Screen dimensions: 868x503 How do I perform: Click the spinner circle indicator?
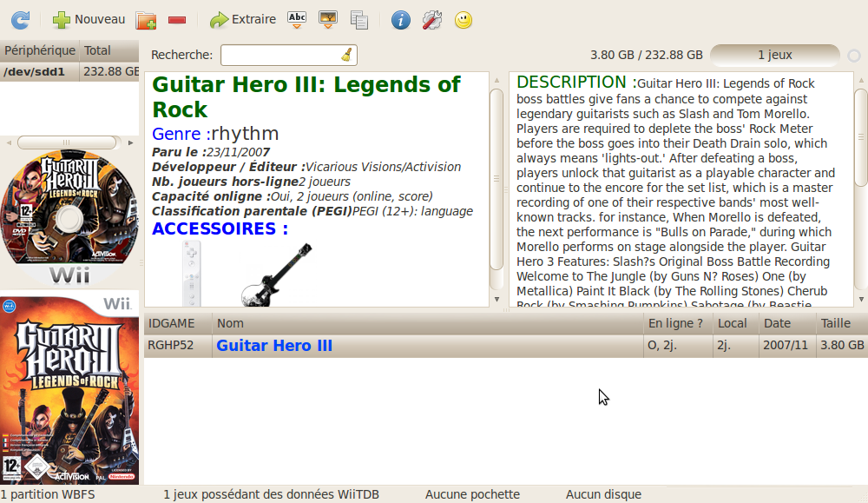coord(854,56)
